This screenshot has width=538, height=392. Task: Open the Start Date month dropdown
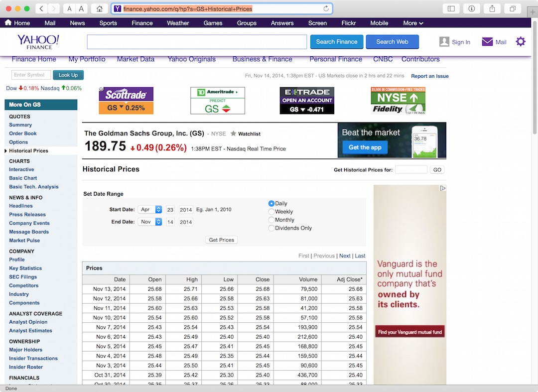pyautogui.click(x=150, y=210)
